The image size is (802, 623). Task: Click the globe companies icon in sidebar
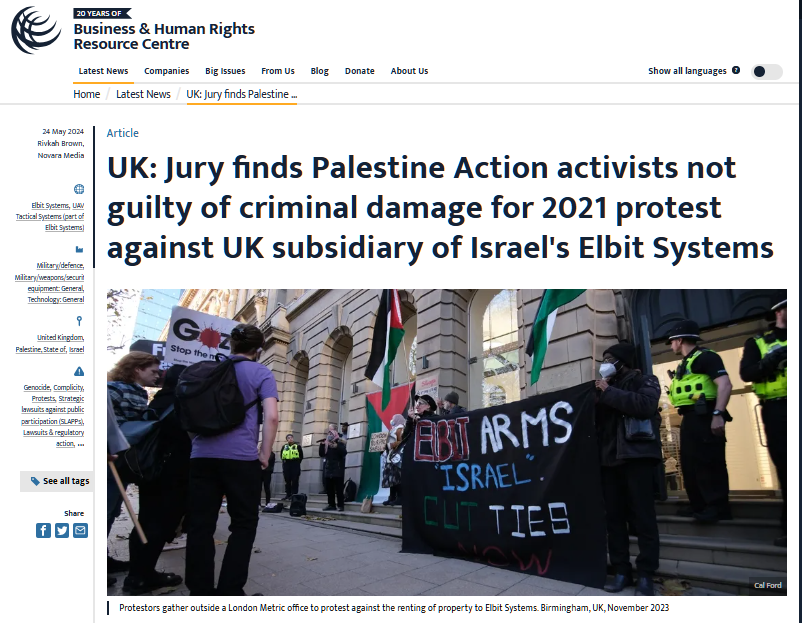click(x=79, y=189)
